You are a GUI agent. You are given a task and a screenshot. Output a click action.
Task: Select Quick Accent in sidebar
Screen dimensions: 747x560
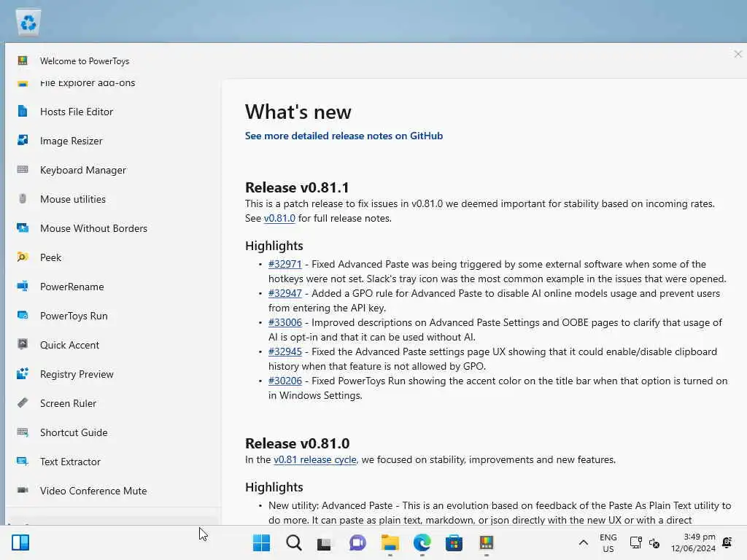point(113,345)
